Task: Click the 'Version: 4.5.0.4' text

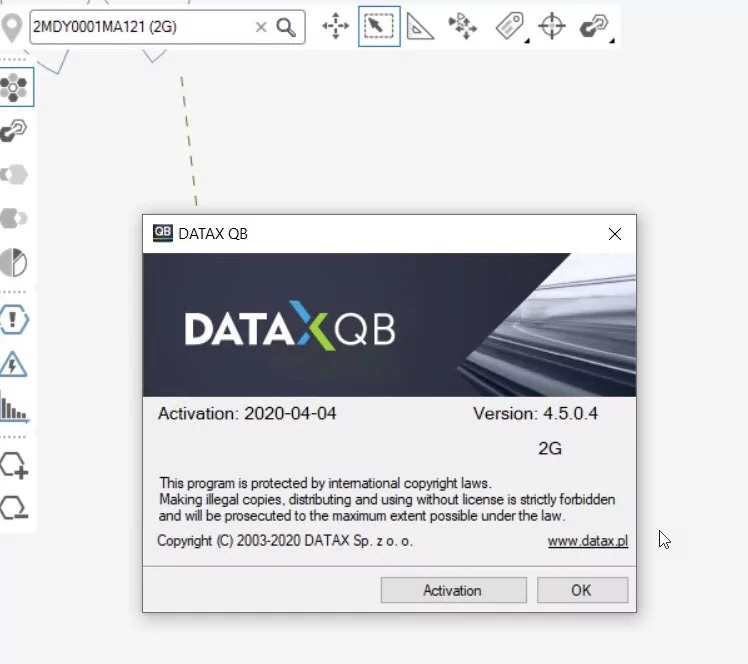Action: [x=535, y=414]
